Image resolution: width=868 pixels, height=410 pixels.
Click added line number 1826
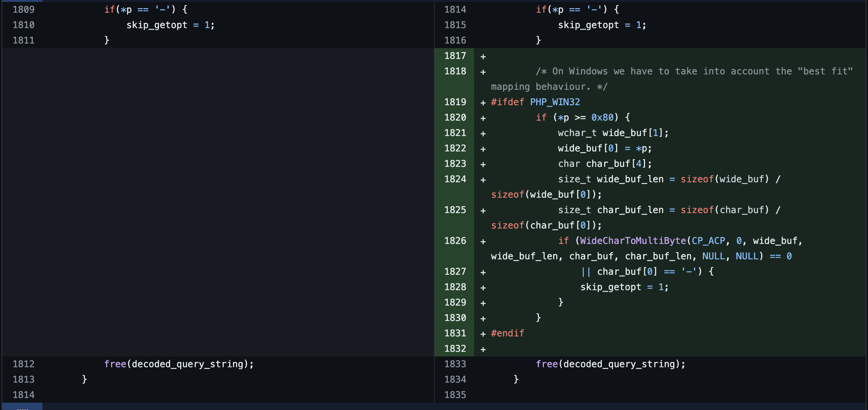[455, 241]
